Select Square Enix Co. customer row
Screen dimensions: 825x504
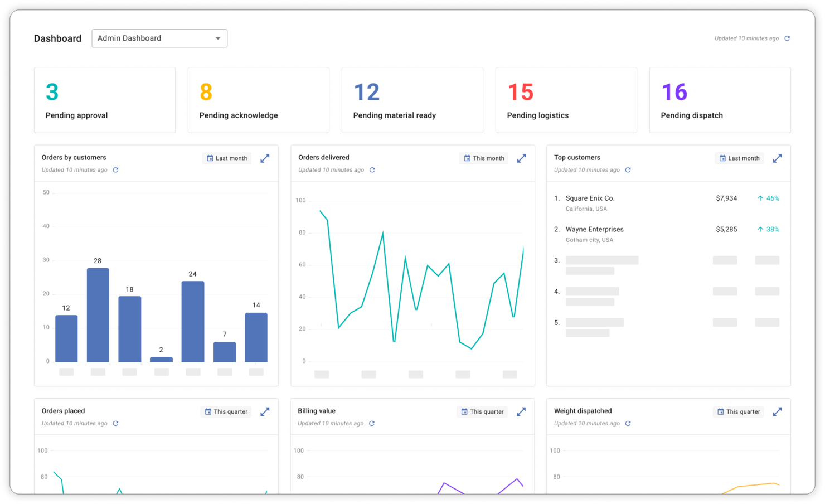pyautogui.click(x=667, y=203)
